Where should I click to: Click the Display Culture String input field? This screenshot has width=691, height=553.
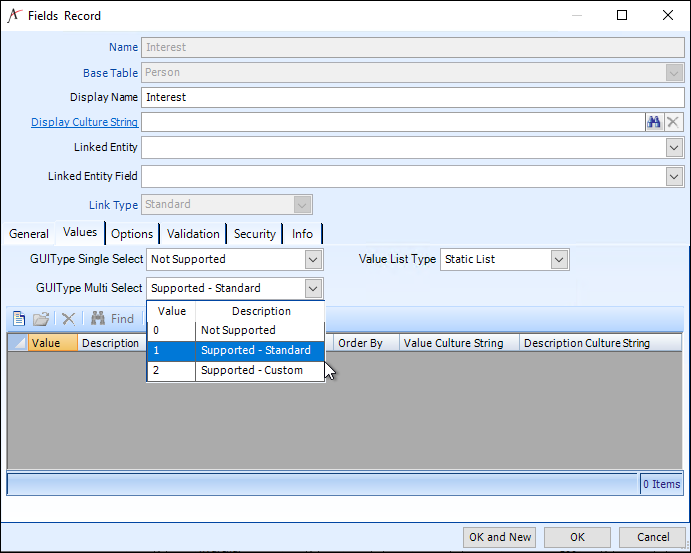pos(393,122)
